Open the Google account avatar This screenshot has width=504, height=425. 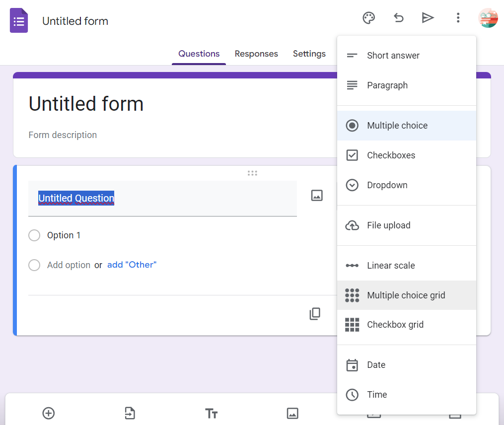point(488,18)
